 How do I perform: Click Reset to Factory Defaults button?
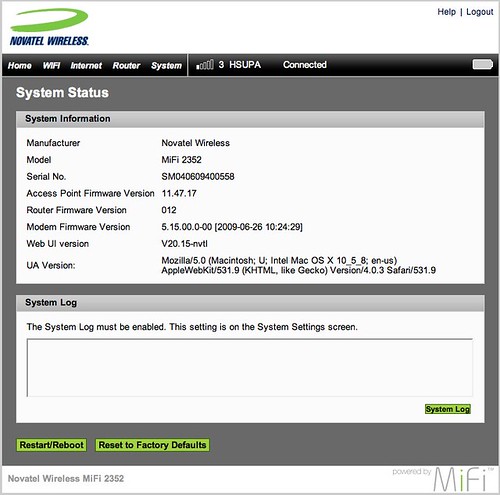pos(152,445)
